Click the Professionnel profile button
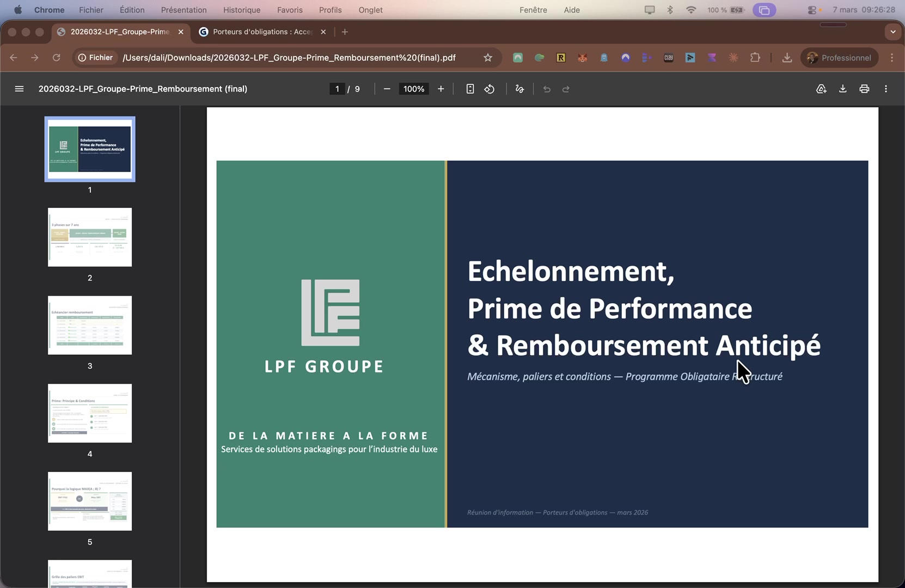Screen dimensions: 905x588 pyautogui.click(x=839, y=58)
